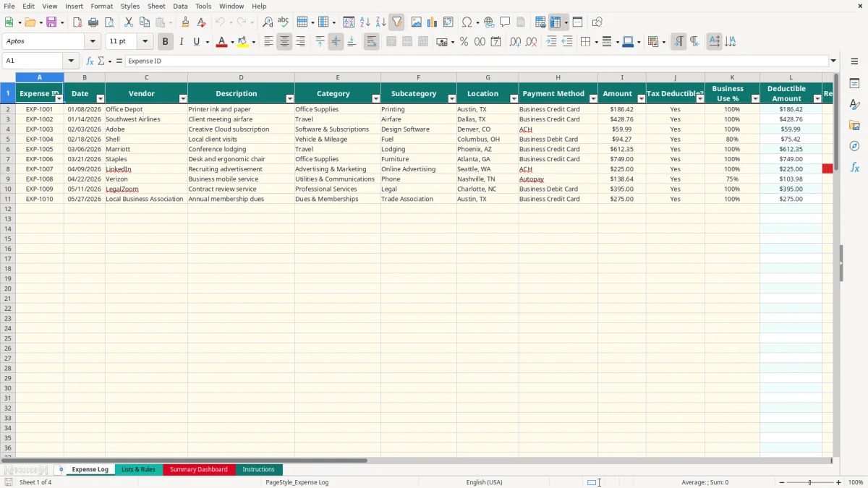Click the Save document icon

tap(51, 22)
